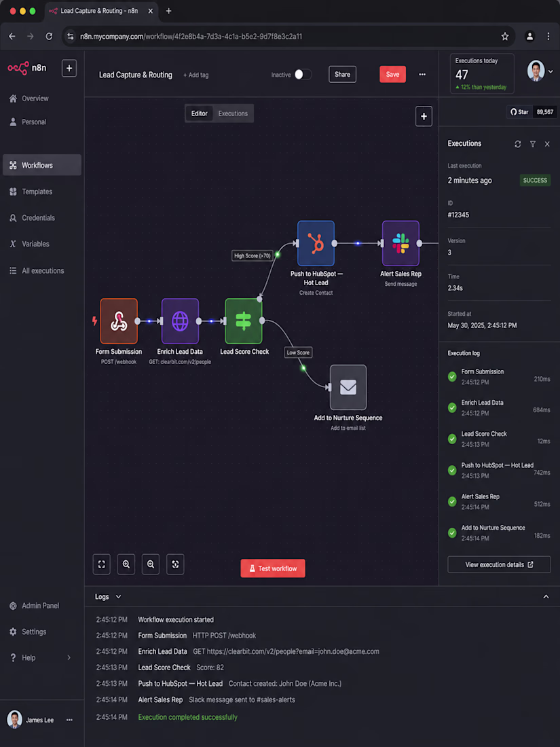Click the Executions today stats card
The width and height of the screenshot is (560, 747).
(482, 73)
